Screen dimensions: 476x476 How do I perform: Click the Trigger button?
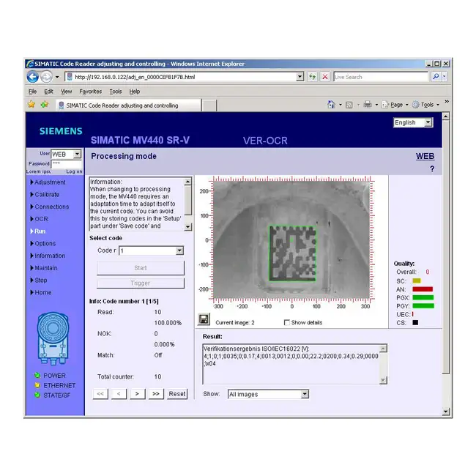pos(141,283)
